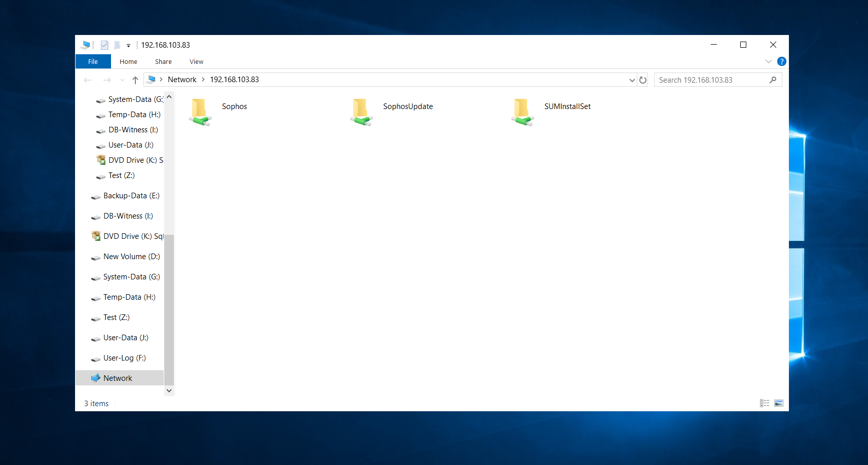Select lower DVD Drive (K:) Sql entry

point(127,236)
